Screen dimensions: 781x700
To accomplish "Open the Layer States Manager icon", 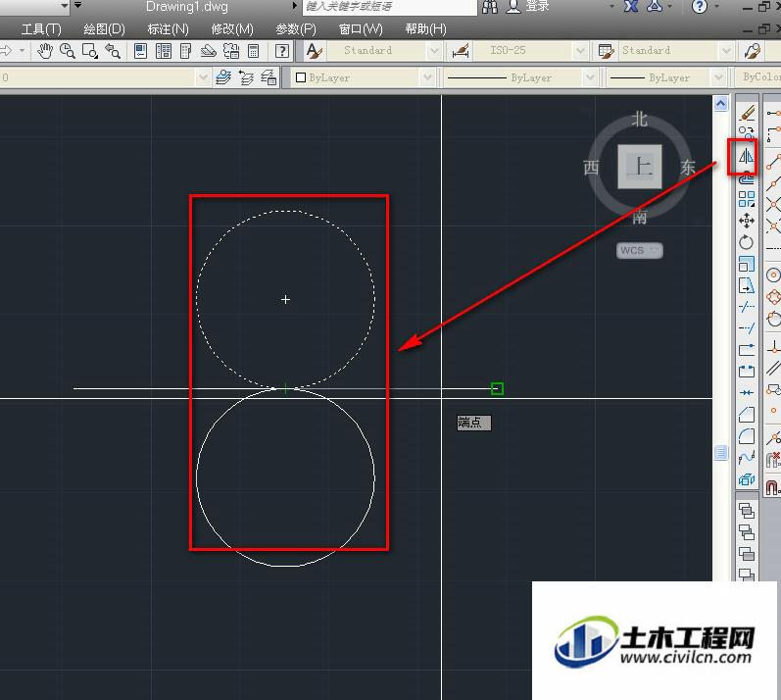I will tap(268, 77).
